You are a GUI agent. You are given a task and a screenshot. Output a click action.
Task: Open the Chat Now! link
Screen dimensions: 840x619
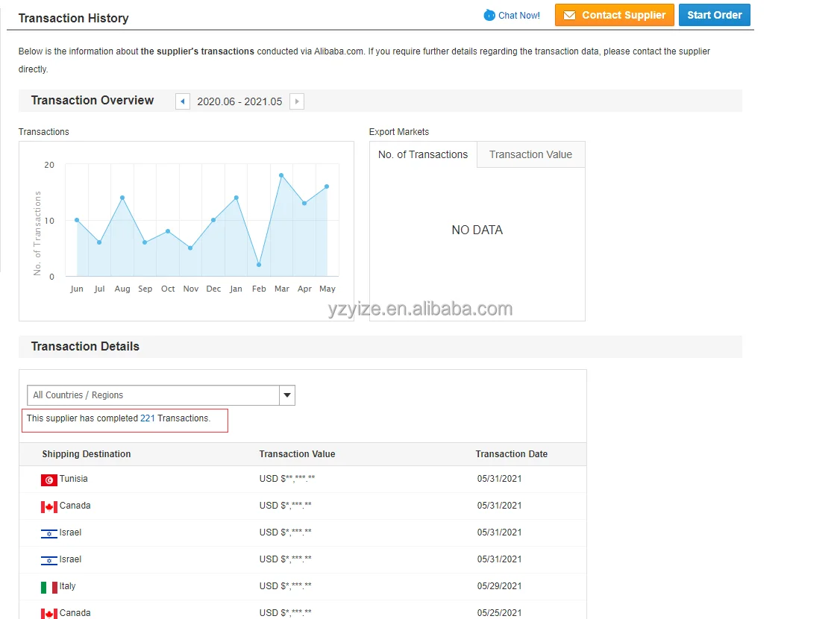[x=518, y=16]
